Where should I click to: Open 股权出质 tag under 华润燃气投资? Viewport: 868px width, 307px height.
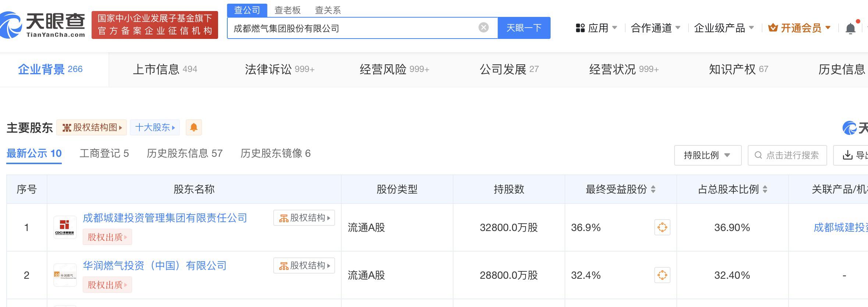tap(107, 285)
